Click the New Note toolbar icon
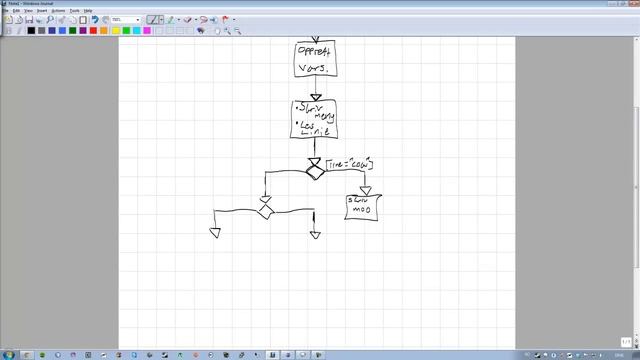This screenshot has height=360, width=640. pyautogui.click(x=9, y=20)
